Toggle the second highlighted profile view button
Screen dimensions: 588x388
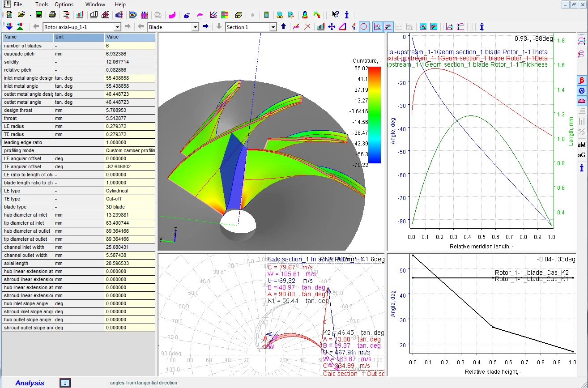[388, 27]
